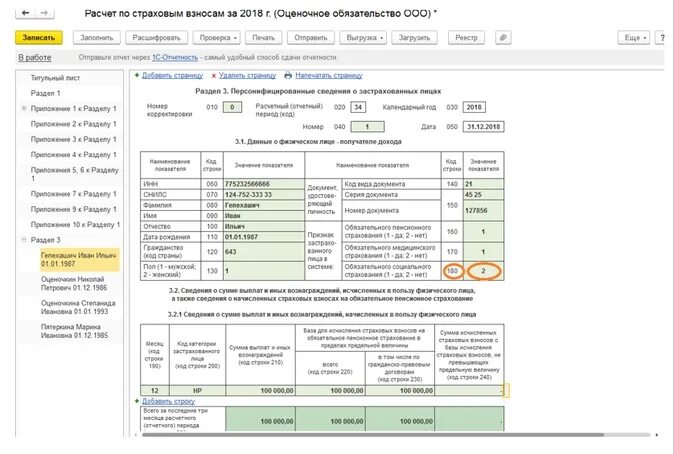Select Приложение 10 к Разделу 1
The image size is (674, 454).
pos(75,224)
